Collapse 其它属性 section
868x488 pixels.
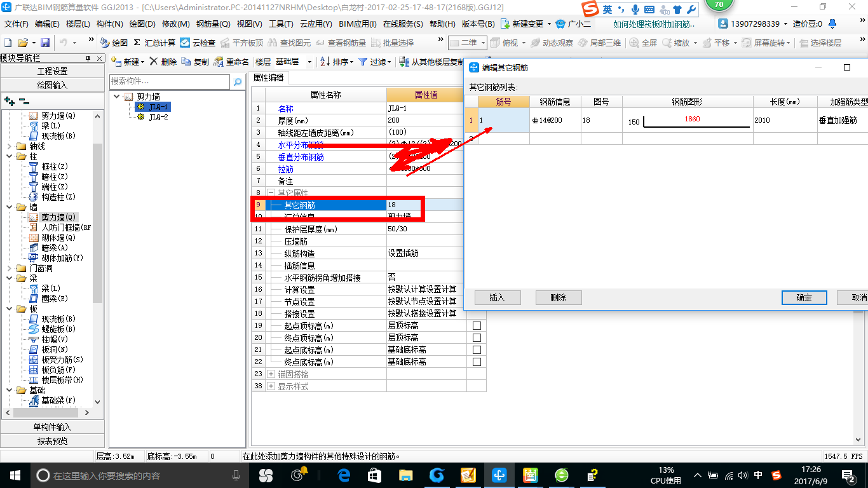(271, 193)
